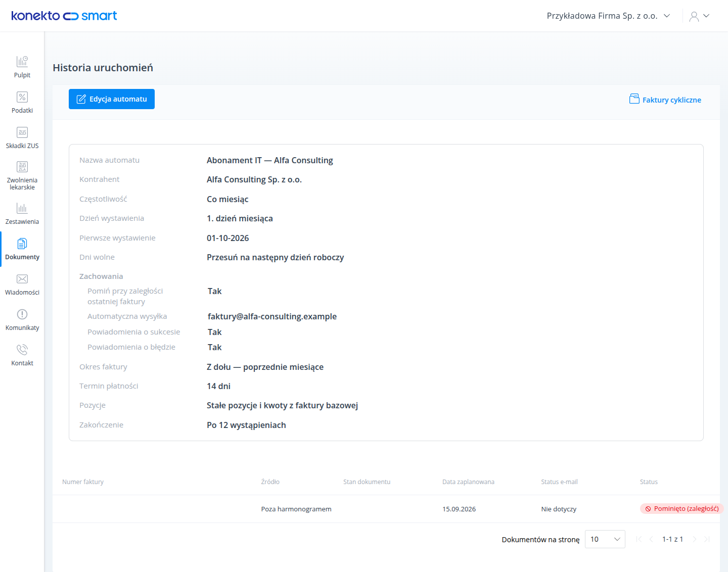
Task: Click the Edycja automatu button
Action: [x=112, y=99]
